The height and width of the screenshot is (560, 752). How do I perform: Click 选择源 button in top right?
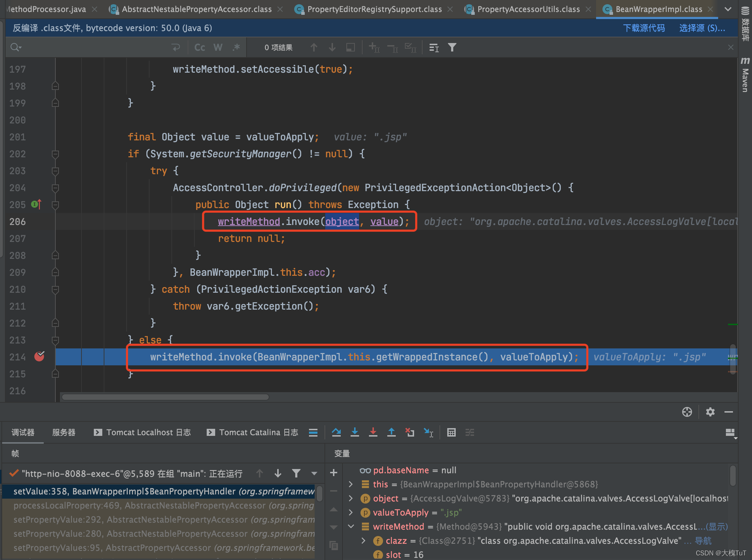pyautogui.click(x=701, y=28)
